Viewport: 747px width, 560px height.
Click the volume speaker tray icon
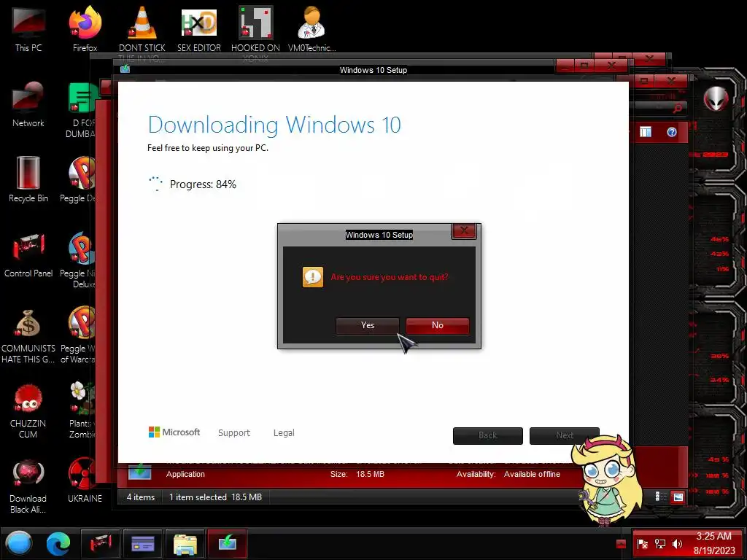pyautogui.click(x=677, y=544)
